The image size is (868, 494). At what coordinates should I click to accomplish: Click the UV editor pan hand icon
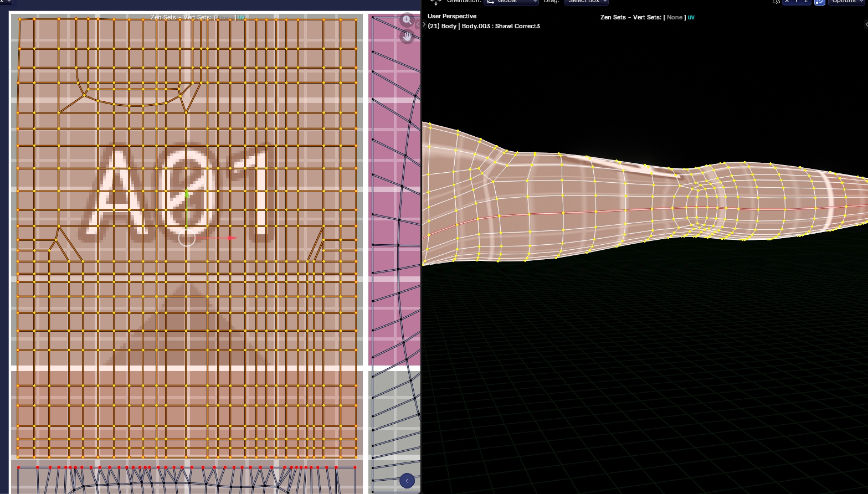pyautogui.click(x=407, y=37)
